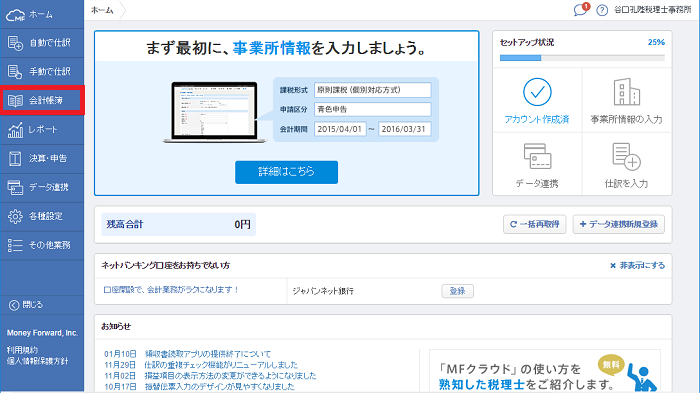The height and width of the screenshot is (393, 700).
Task: Open 損益項目の表示方法の変更 notice
Action: (230, 376)
